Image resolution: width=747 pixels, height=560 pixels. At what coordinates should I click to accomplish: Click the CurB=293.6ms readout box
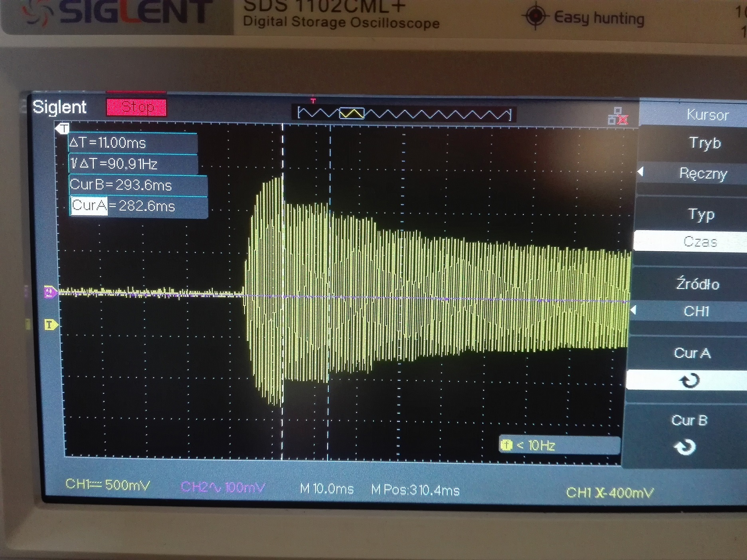(x=138, y=185)
